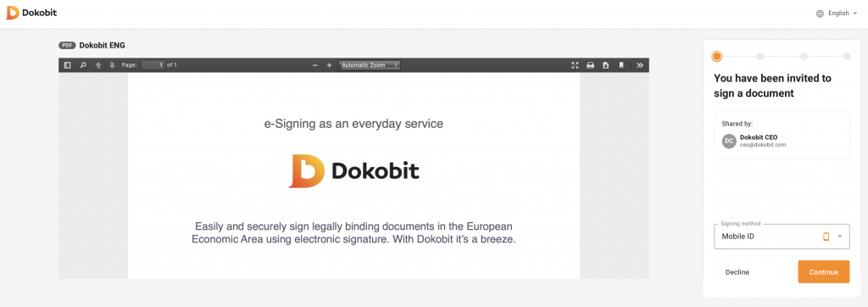Click the Dokobit logo in header
The height and width of the screenshot is (307, 868).
31,13
